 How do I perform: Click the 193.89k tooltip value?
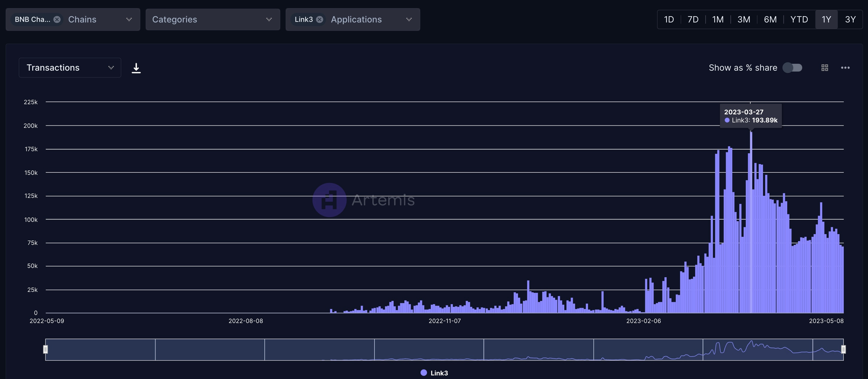click(x=765, y=120)
